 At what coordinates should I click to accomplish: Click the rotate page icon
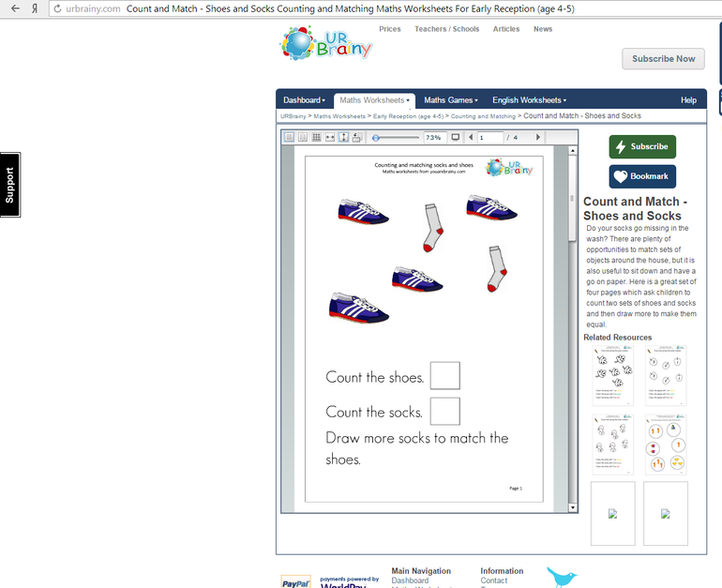pyautogui.click(x=357, y=138)
